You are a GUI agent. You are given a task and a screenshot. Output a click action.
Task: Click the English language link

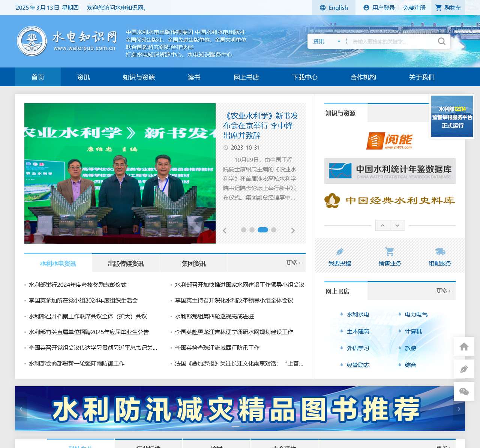pyautogui.click(x=338, y=7)
